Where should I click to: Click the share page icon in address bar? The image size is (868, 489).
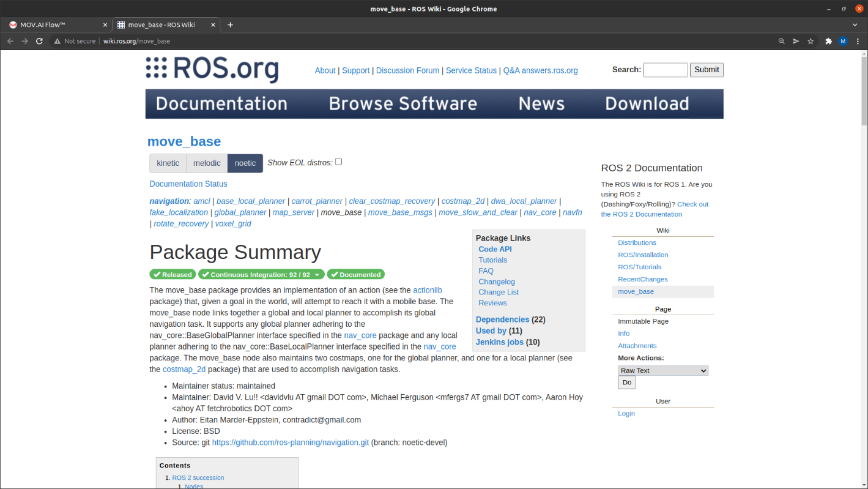(x=796, y=41)
